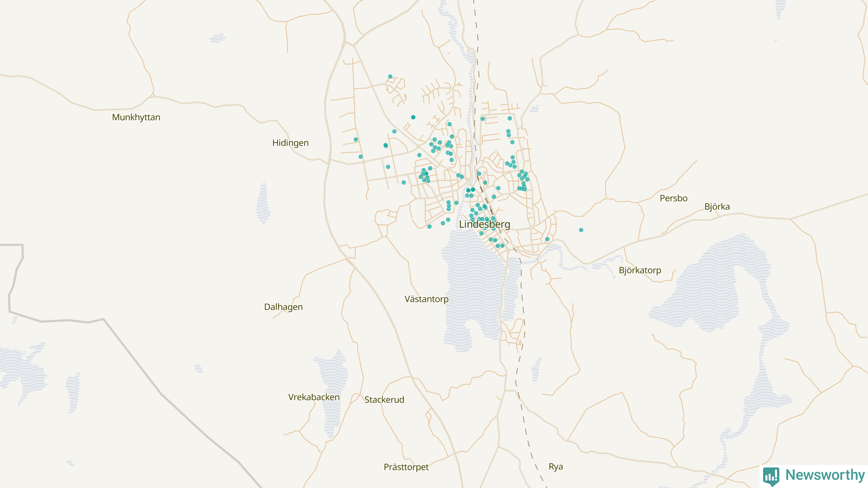Screen dimensions: 868x488
Task: Select the Björka label on map
Action: tap(717, 207)
